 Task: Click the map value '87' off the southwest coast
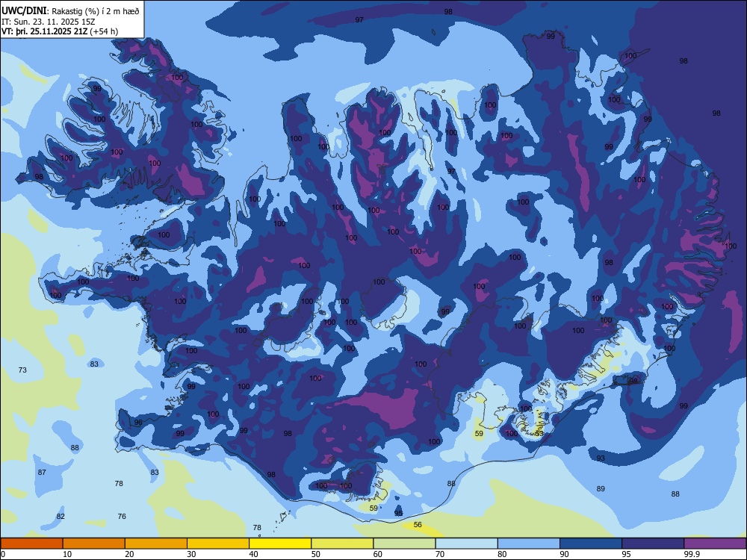(42, 472)
